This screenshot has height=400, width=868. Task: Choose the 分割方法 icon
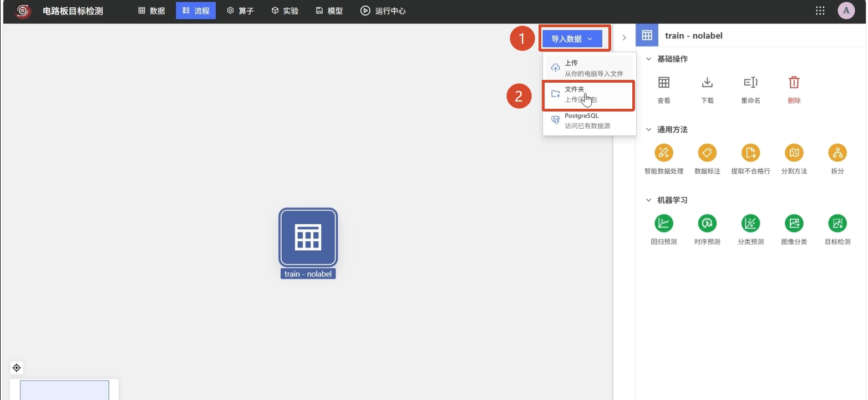(794, 153)
